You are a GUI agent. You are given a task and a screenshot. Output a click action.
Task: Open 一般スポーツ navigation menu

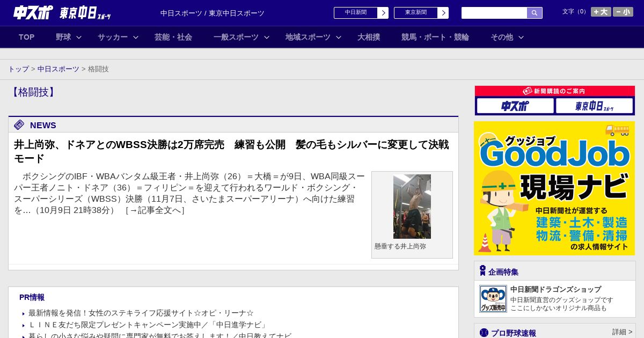click(236, 37)
